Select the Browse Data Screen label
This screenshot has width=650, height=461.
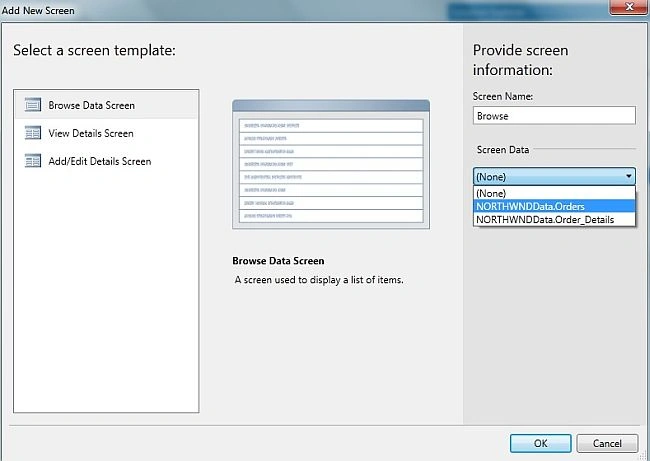pyautogui.click(x=92, y=105)
